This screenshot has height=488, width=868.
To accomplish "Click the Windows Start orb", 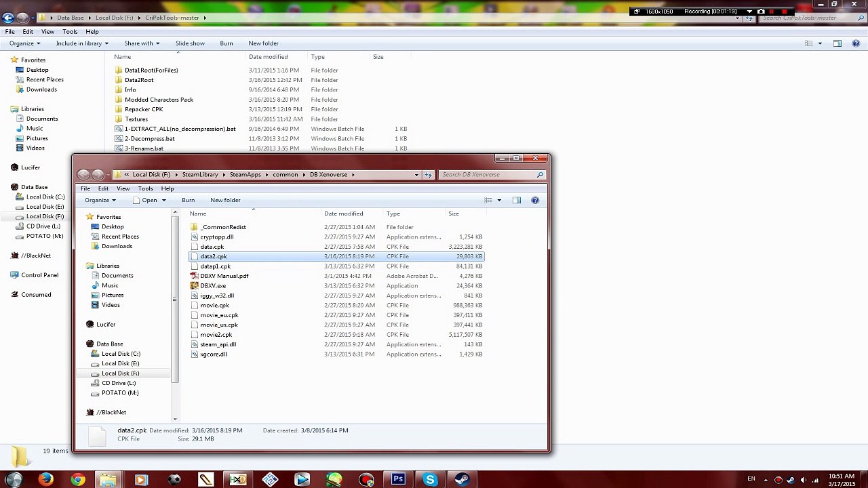I will click(14, 480).
